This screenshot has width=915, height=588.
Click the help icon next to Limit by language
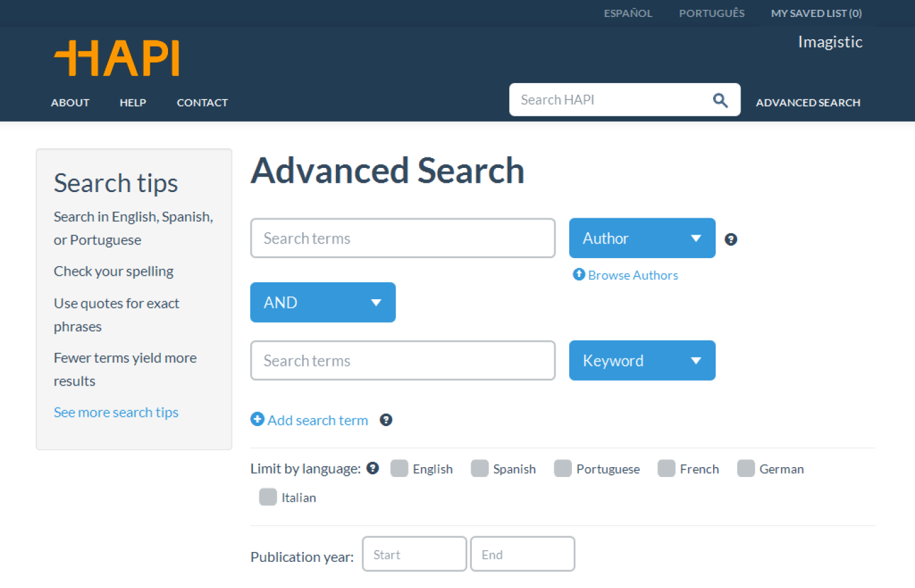[x=373, y=468]
